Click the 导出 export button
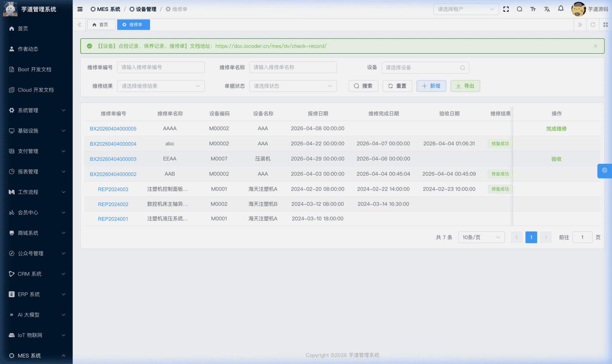Screen dimensions: 612x364 click(465, 86)
